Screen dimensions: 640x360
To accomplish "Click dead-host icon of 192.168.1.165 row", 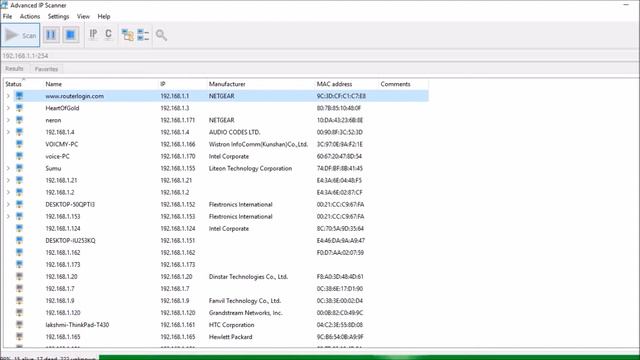I will pos(19,337).
